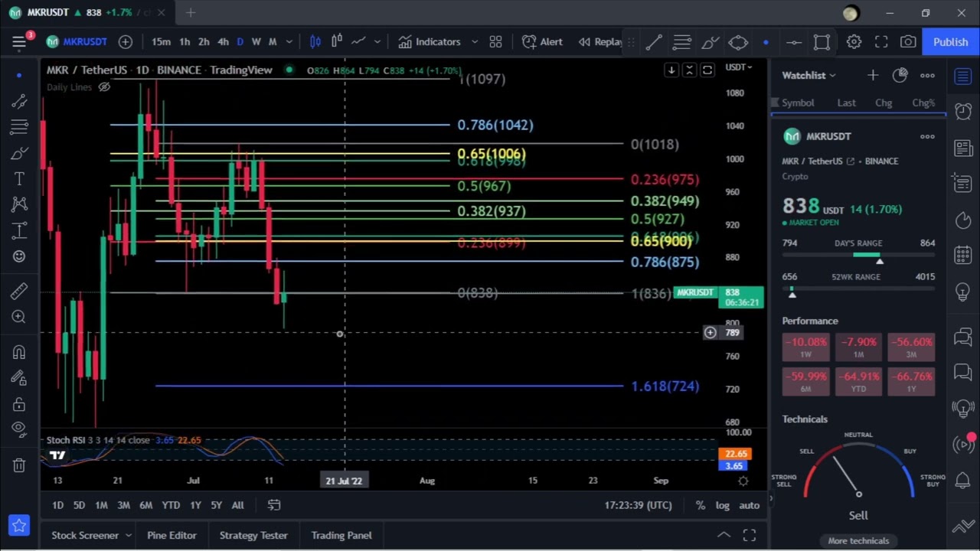Open USDT currency dropdown on price axis
This screenshot has height=551, width=980.
click(x=739, y=67)
